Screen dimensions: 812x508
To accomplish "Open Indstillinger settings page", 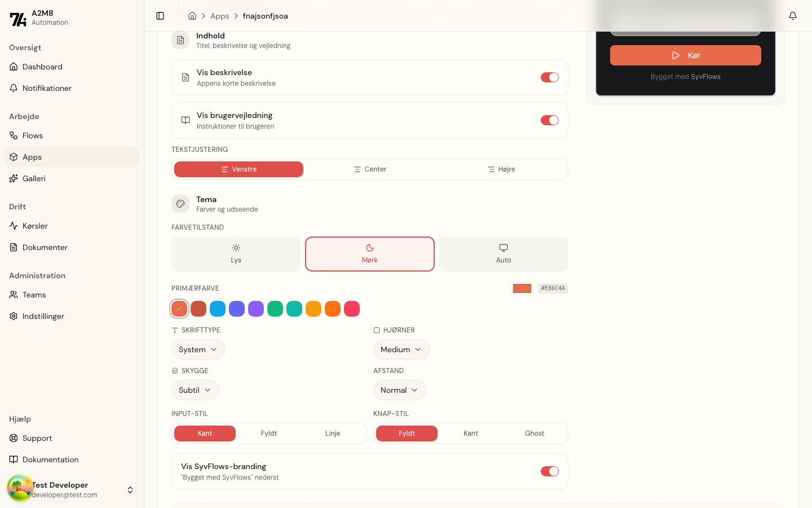I will [43, 316].
